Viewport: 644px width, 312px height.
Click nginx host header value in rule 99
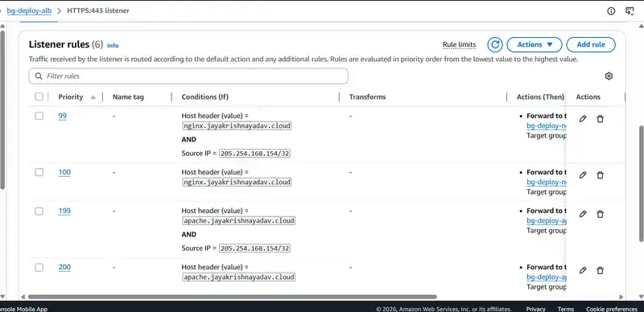tap(237, 125)
